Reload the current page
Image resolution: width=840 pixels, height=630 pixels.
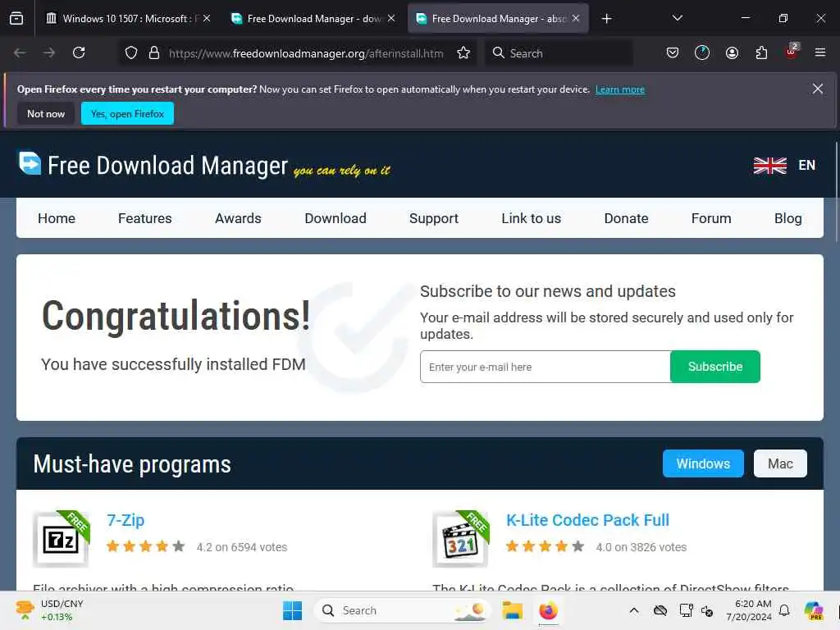coord(80,52)
